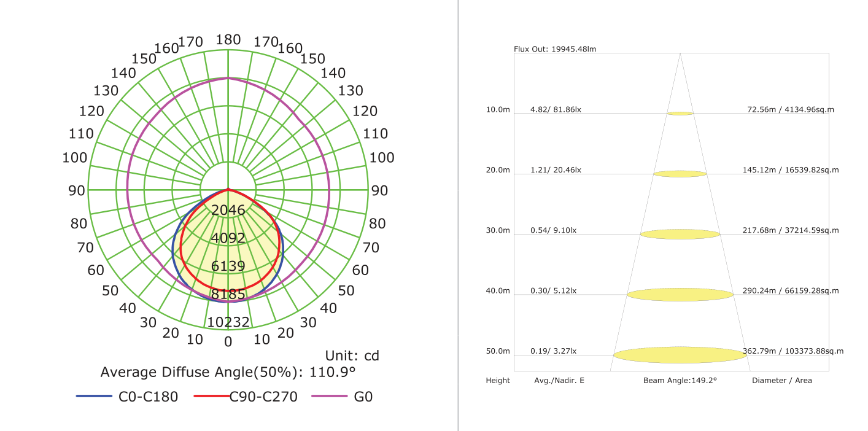The height and width of the screenshot is (431, 868).
Task: Click the 'Unit: cd' label
Action: [352, 355]
